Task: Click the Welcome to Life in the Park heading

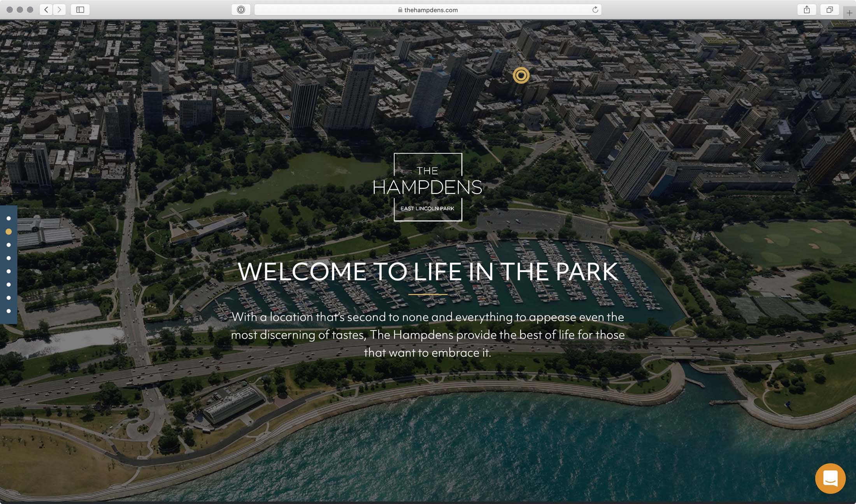Action: pyautogui.click(x=428, y=271)
